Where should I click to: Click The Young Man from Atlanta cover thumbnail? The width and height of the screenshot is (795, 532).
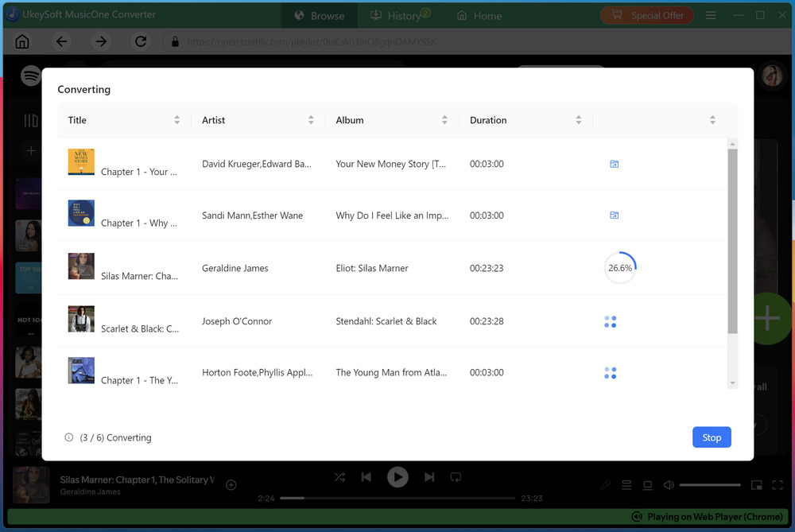[x=81, y=371]
